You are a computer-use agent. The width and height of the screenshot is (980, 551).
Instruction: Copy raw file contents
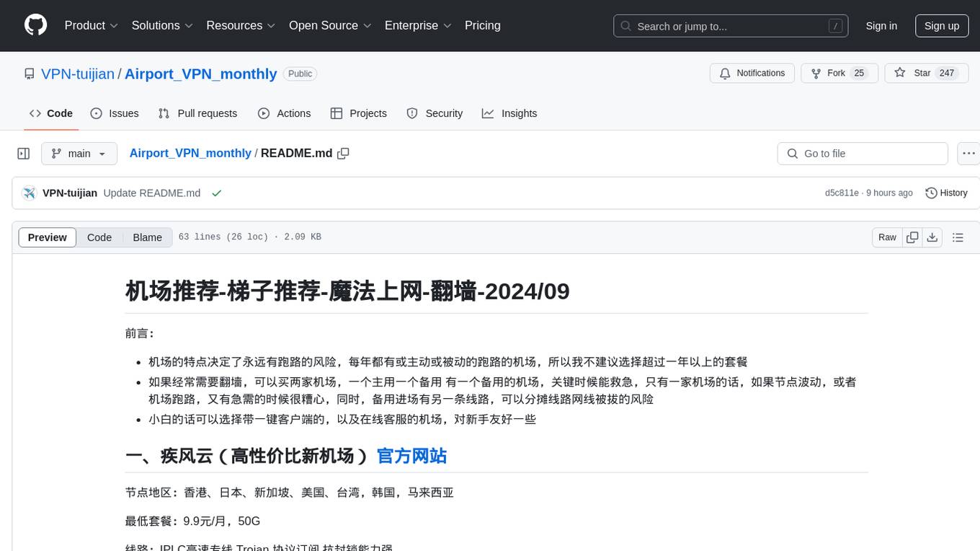pyautogui.click(x=912, y=237)
